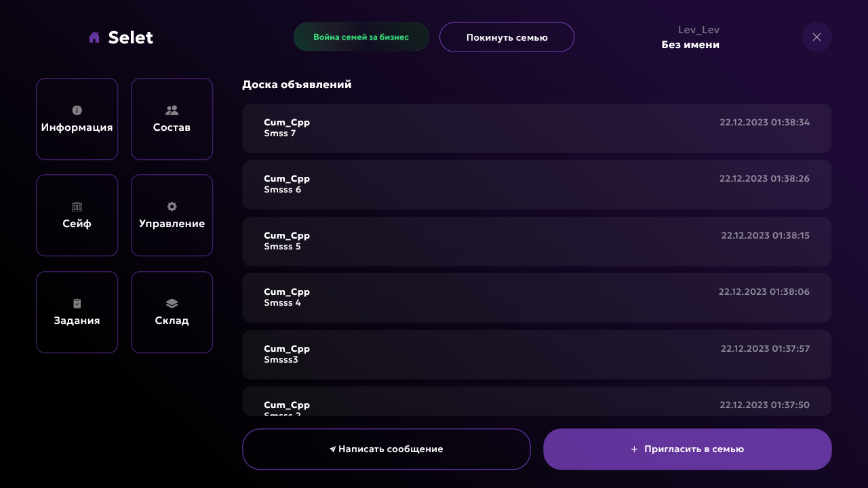Select the Smsss 5 announcement entry
Screen dimensions: 868x488
pyautogui.click(x=536, y=241)
